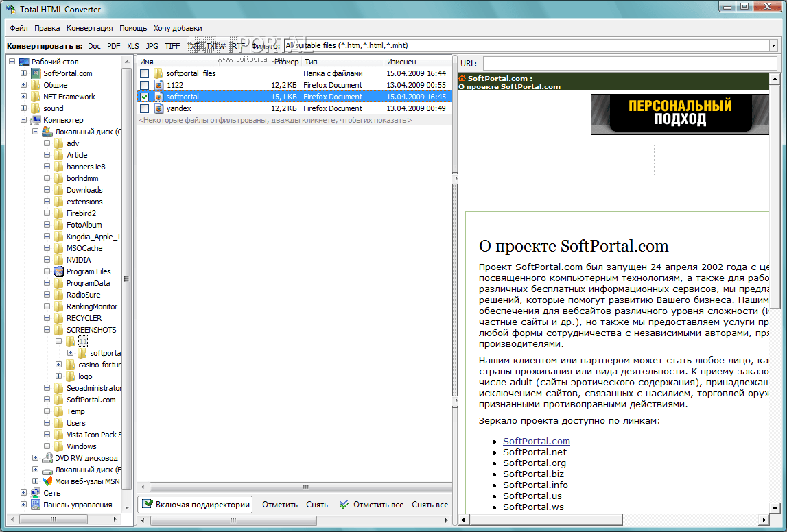This screenshot has width=787, height=532.
Task: Check the softportal_files folder checkbox
Action: 145,73
